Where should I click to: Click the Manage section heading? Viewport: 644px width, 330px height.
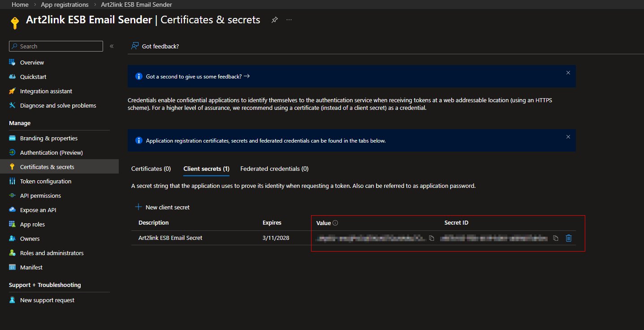click(x=20, y=123)
